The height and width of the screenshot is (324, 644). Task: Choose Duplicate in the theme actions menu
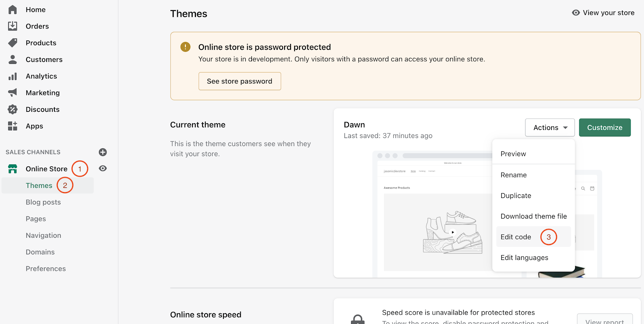click(516, 196)
